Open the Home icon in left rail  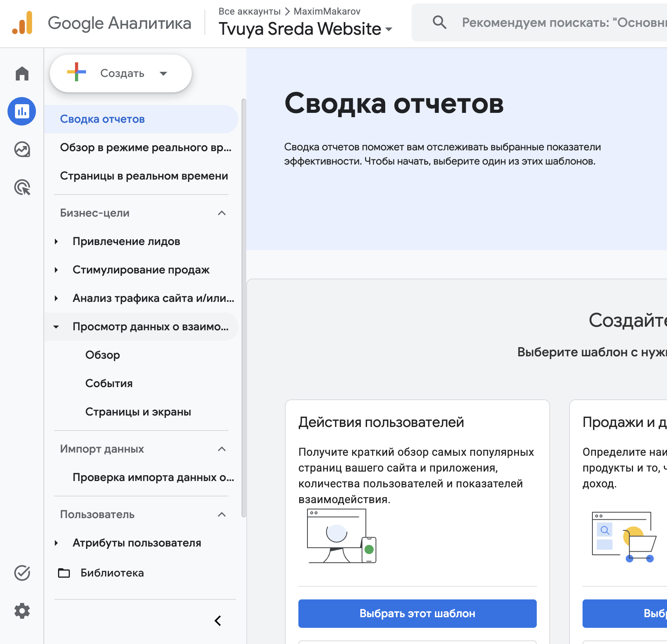pos(22,73)
